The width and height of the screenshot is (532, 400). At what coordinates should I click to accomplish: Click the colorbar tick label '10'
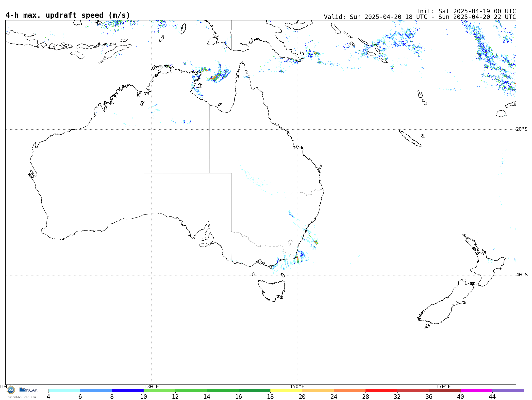[144, 397]
